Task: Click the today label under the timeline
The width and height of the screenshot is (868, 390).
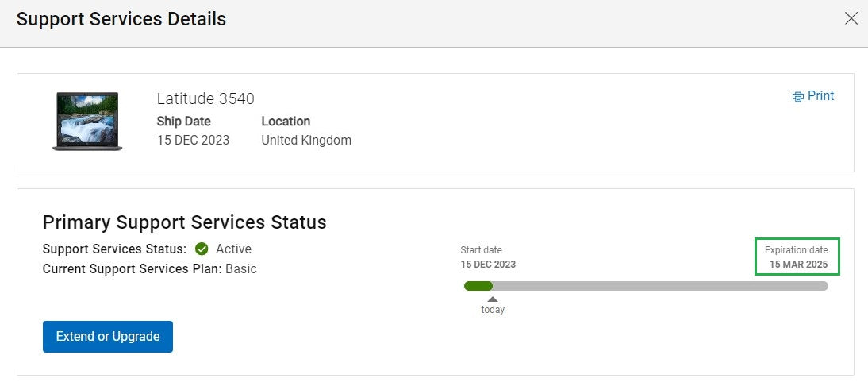Action: point(493,310)
